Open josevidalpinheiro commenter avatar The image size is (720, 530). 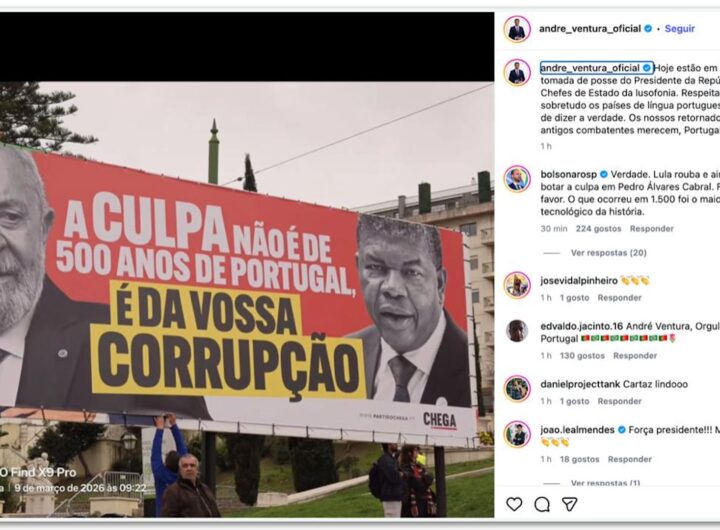click(517, 285)
